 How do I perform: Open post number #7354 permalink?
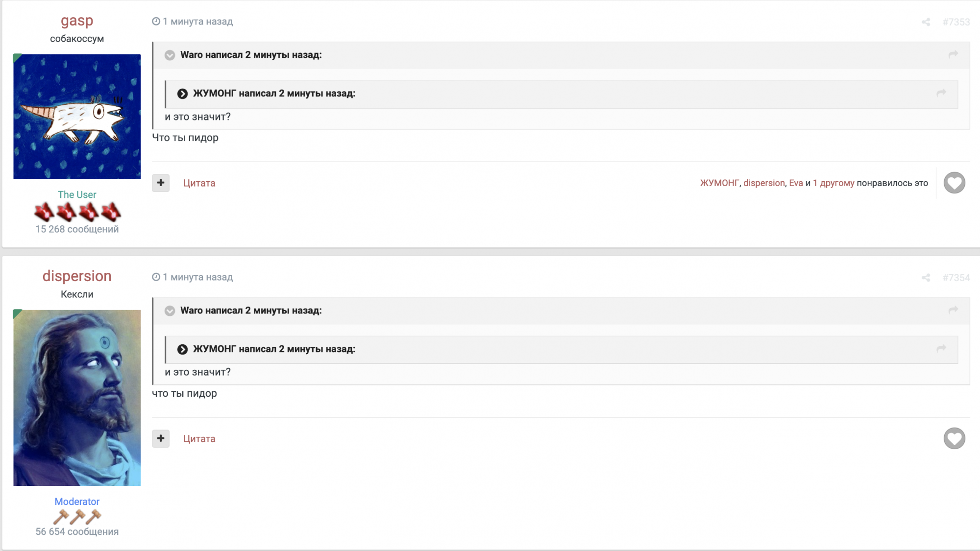pyautogui.click(x=956, y=278)
